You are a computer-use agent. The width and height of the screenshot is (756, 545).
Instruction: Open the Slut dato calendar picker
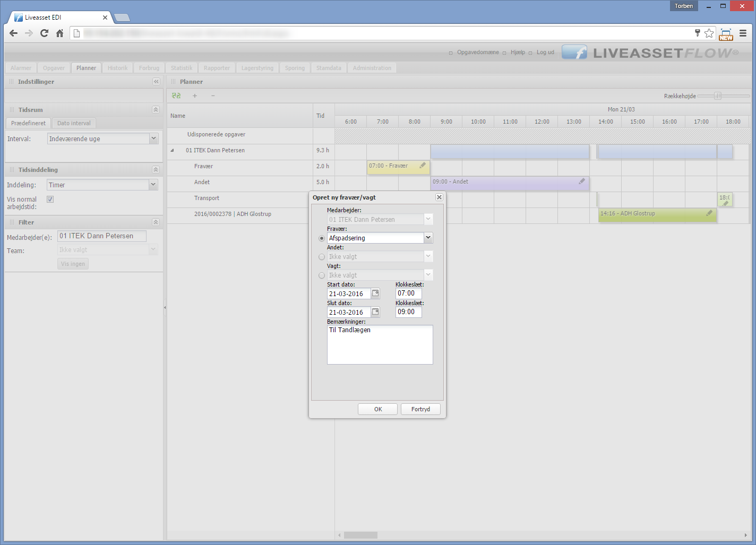(x=375, y=312)
